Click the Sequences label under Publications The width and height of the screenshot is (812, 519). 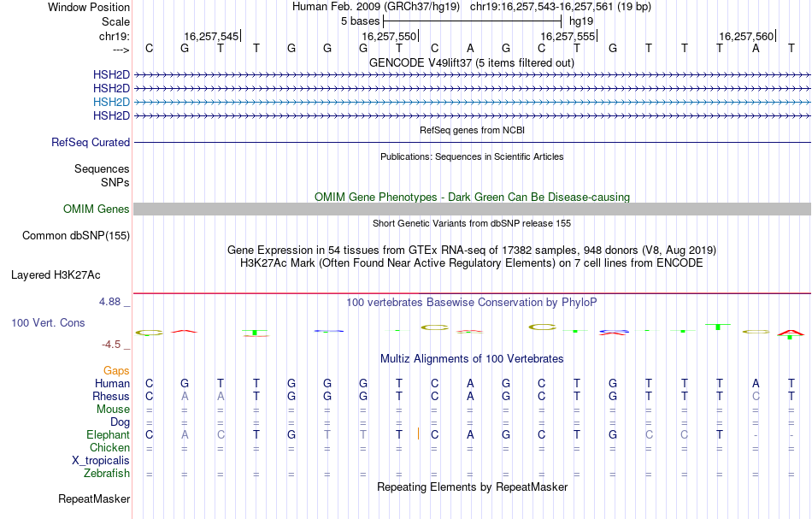102,168
